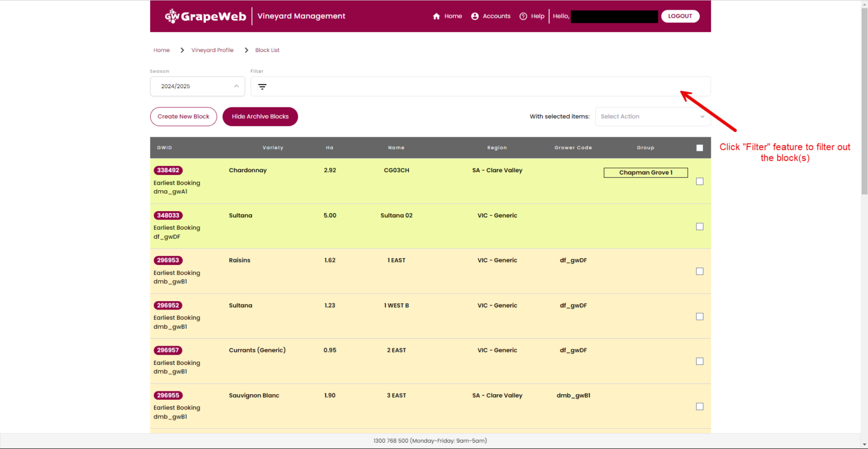Click the Variety column header

[273, 148]
